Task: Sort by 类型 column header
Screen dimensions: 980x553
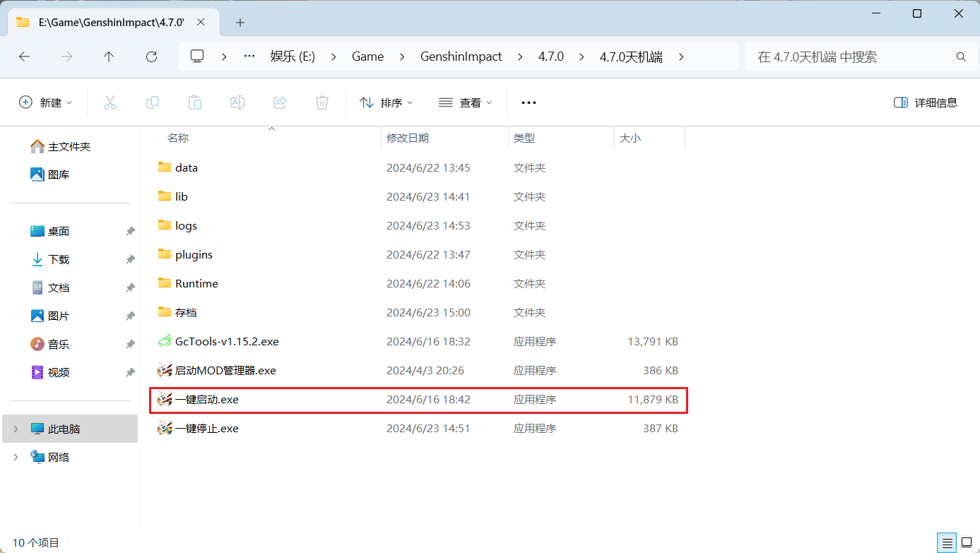Action: coord(524,138)
